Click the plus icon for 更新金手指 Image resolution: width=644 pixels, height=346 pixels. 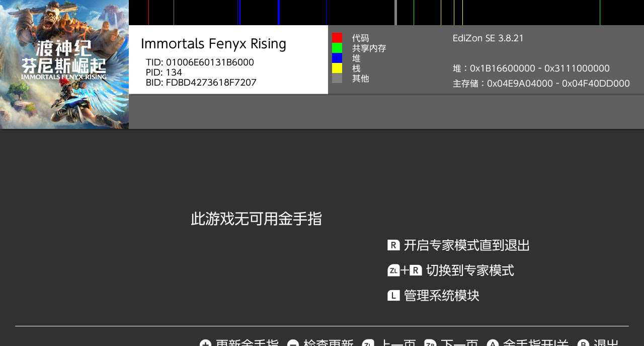tap(205, 343)
